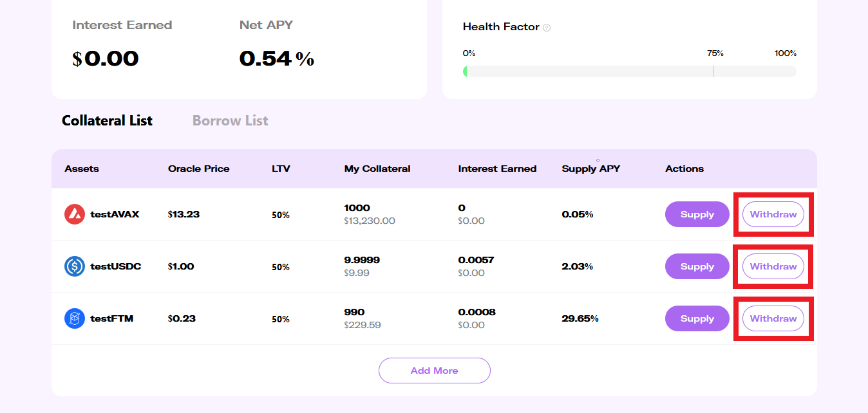Supply additional testFTM
Image resolution: width=868 pixels, height=413 pixels.
point(697,318)
